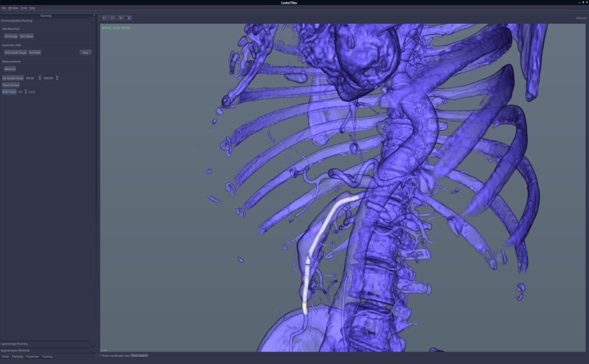Click the C view toolbar icon
The height and width of the screenshot is (364, 589).
coord(112,18)
